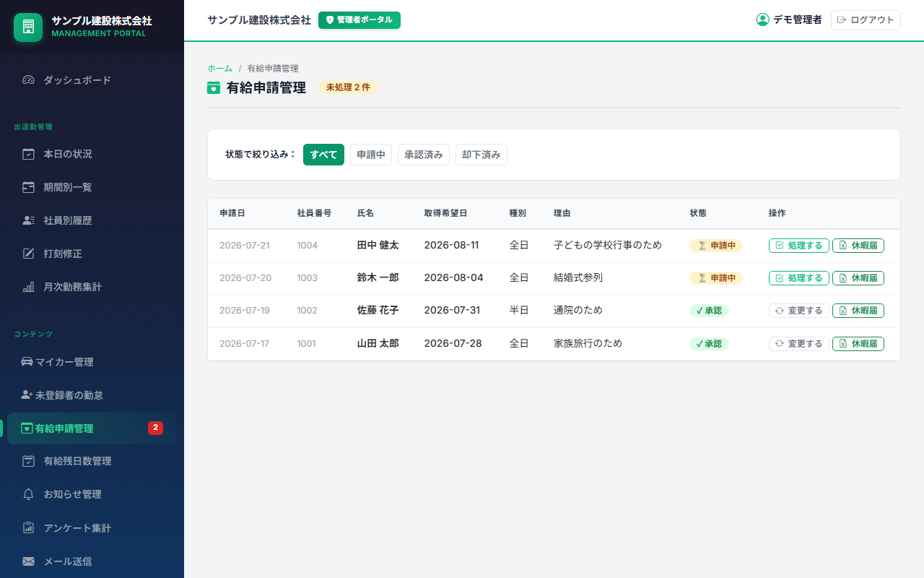924x578 pixels.
Task: Click the person-plus icon beside 未登録者の勤怠
Action: (27, 395)
